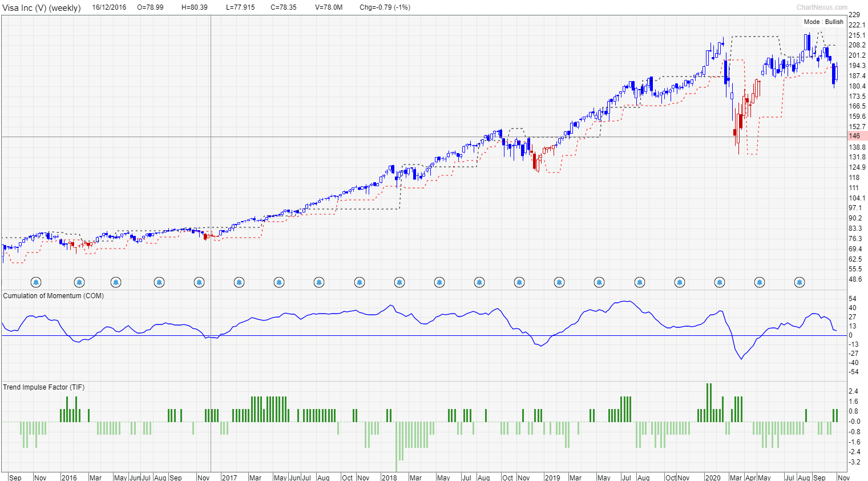Click the volume value V=78.0M
Screen dimensions: 868x481
[329, 7]
